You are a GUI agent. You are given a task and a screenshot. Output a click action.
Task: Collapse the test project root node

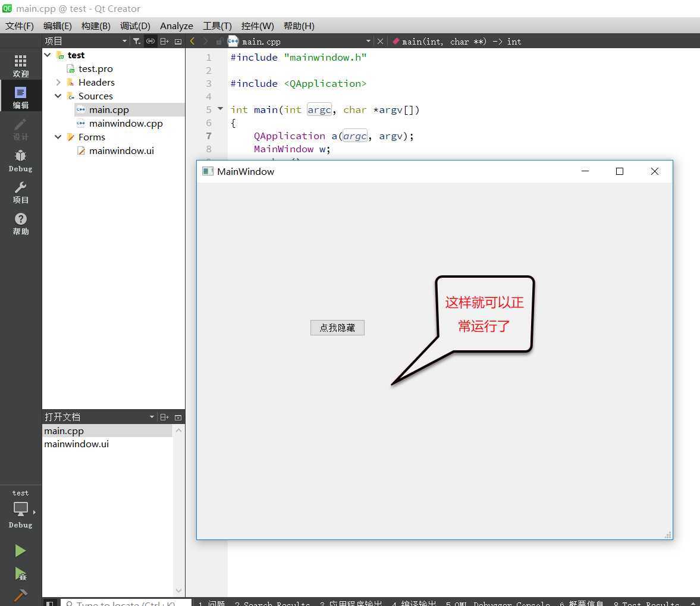(x=48, y=55)
